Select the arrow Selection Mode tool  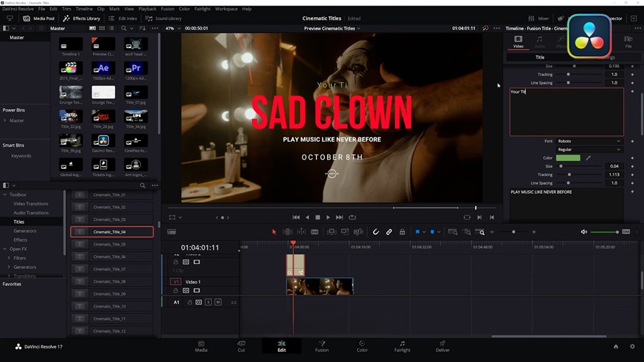point(273,232)
